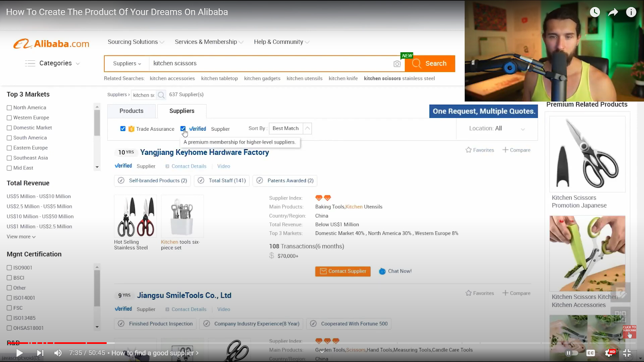The width and height of the screenshot is (644, 362).
Task: Add Yangjiang Keyhome to Favorites
Action: point(480,150)
